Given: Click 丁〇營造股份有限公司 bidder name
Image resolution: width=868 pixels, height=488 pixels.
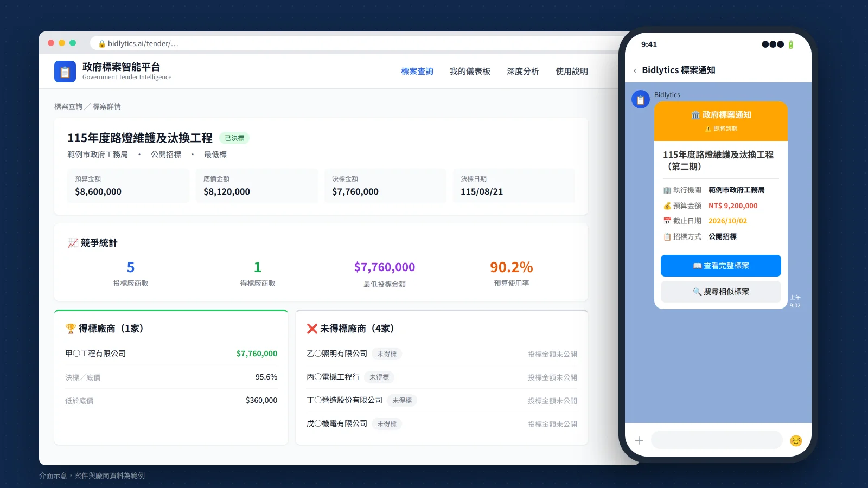Looking at the screenshot, I should (344, 400).
